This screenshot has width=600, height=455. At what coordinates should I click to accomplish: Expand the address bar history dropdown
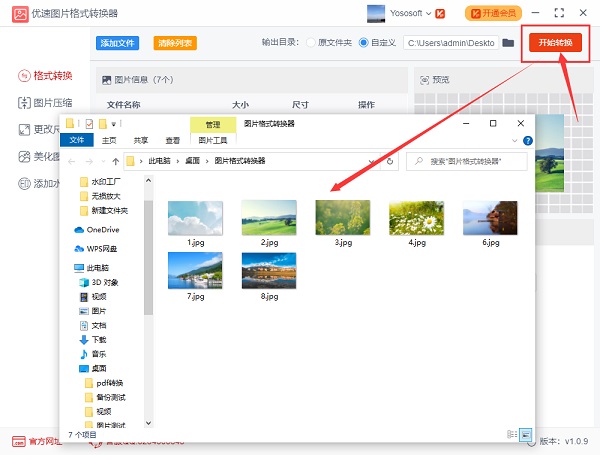[x=374, y=160]
